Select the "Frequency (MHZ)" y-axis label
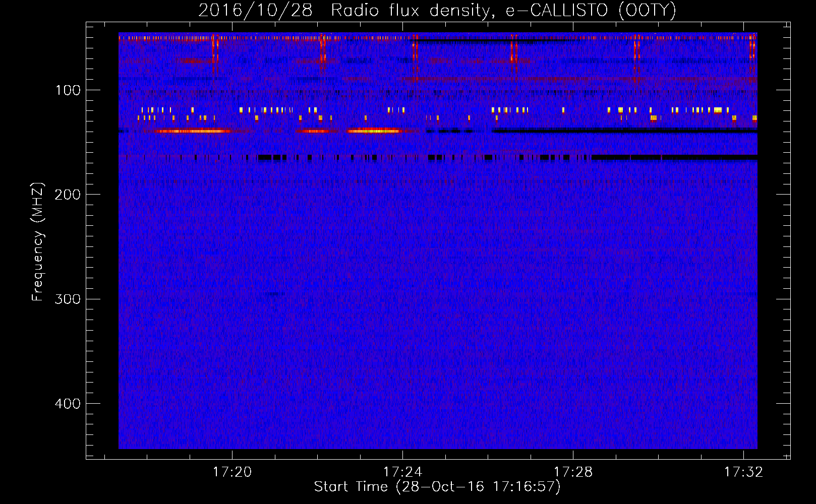816x504 pixels. coord(38,242)
